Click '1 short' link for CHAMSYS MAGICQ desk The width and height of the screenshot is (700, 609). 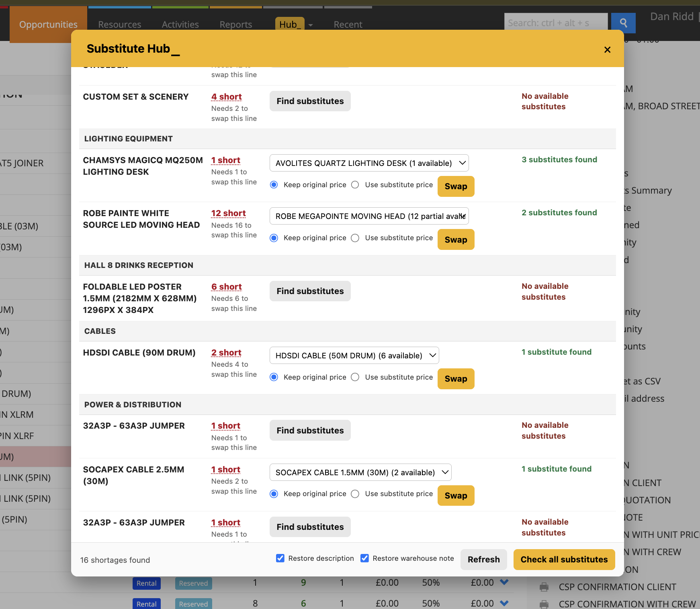click(x=226, y=160)
